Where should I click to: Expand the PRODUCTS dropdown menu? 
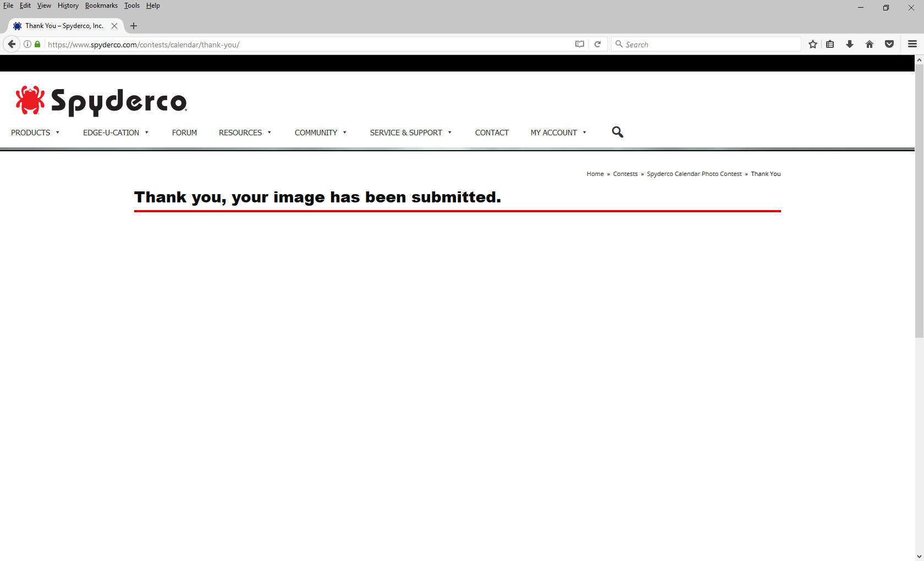tap(35, 133)
